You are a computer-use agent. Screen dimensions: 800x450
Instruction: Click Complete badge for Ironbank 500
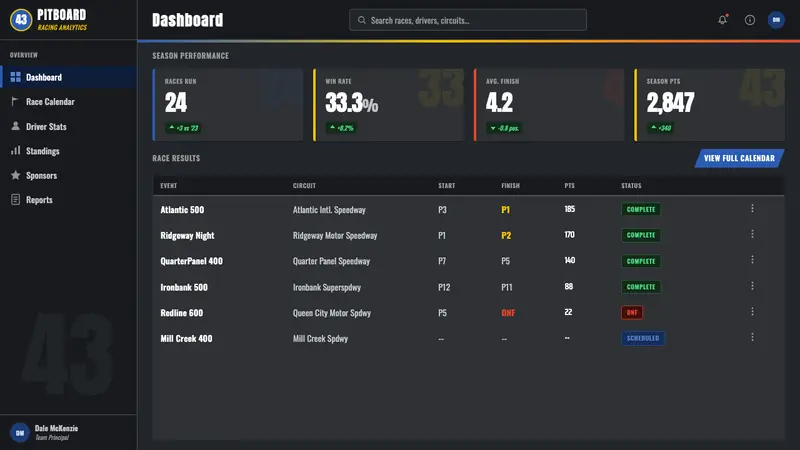pos(641,287)
